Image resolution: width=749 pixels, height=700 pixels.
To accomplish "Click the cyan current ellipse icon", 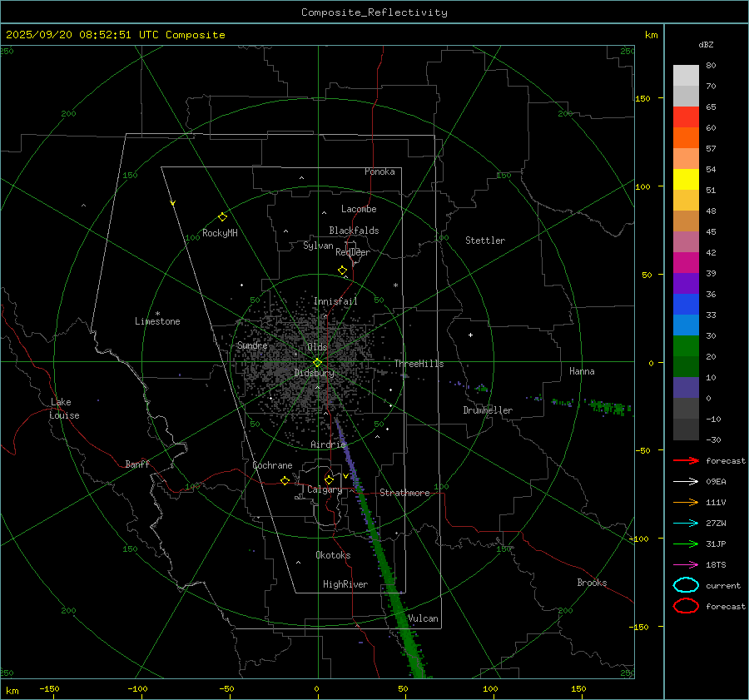I will 686,585.
